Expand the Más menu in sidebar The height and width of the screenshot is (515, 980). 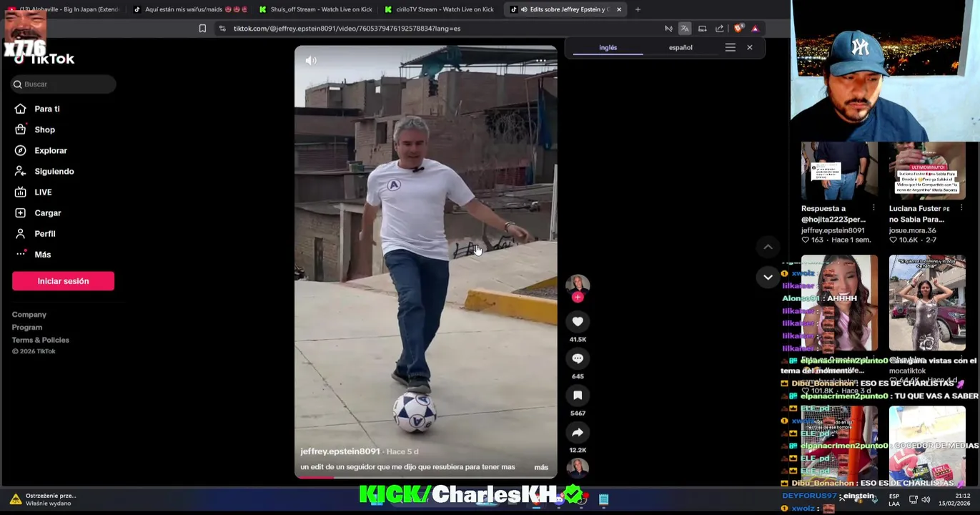pos(42,254)
